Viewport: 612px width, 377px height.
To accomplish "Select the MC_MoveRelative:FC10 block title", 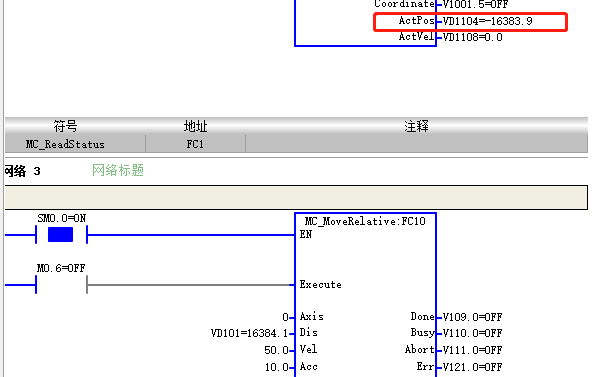I will coord(365,222).
